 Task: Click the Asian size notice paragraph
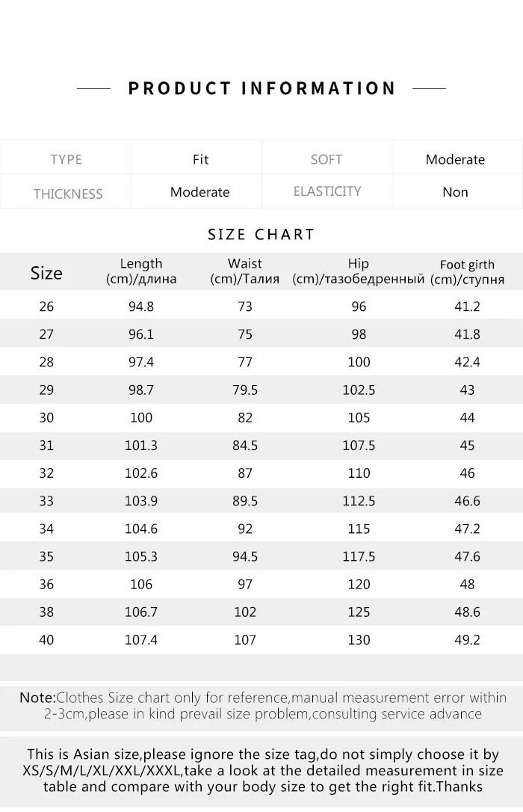coord(262,770)
